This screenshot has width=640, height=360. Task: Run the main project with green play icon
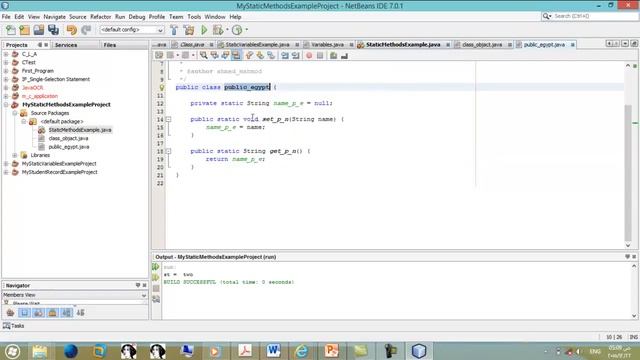tap(204, 30)
